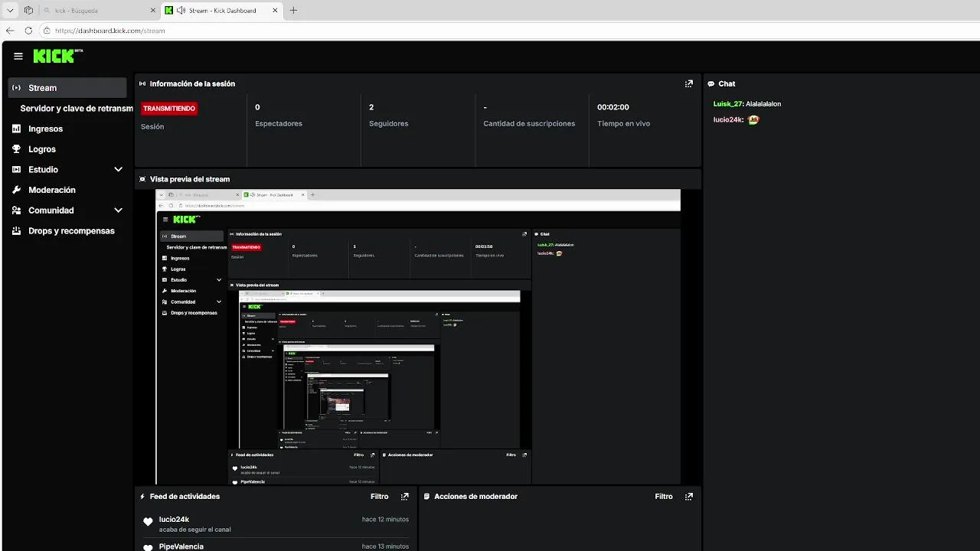Click the emote in lucio24k's chat message
This screenshot has width=980, height=551.
753,119
